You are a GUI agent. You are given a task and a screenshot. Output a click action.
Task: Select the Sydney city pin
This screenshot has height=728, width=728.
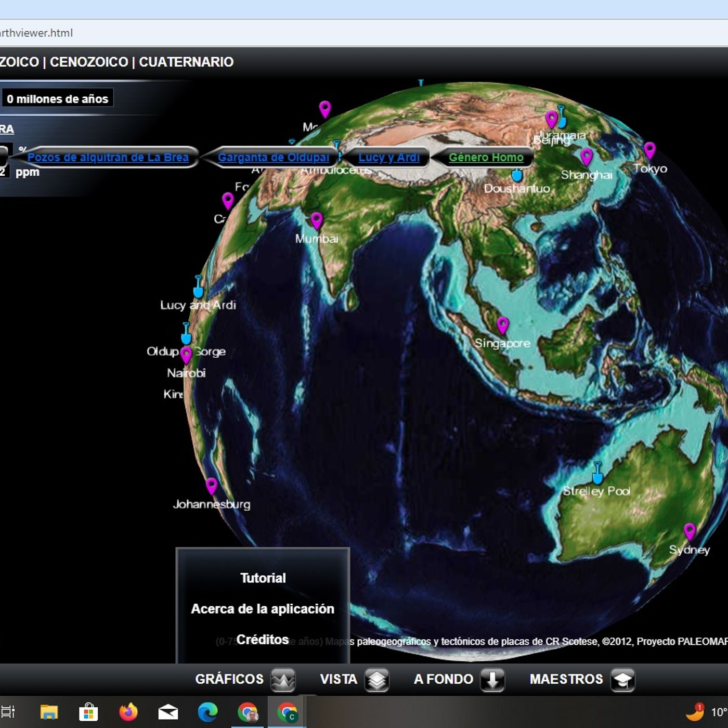[x=690, y=532]
